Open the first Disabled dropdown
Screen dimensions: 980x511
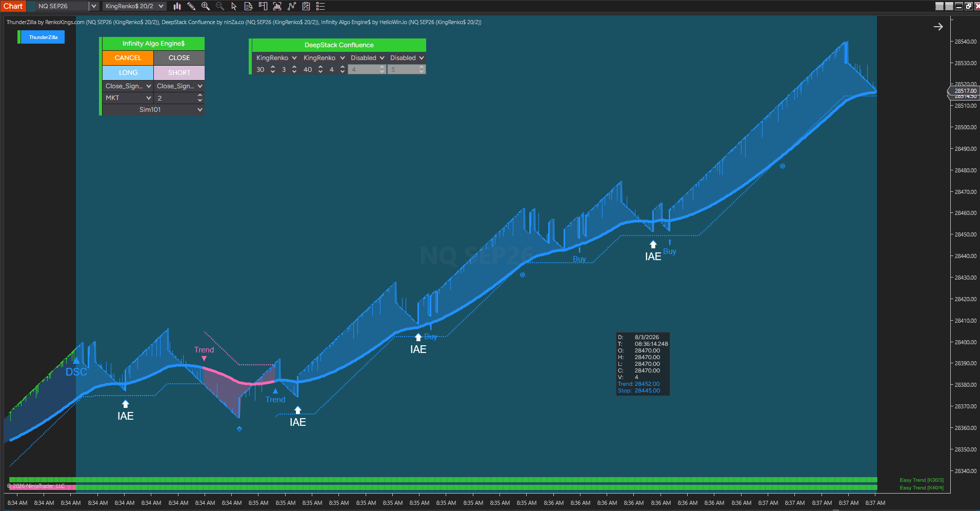point(367,58)
